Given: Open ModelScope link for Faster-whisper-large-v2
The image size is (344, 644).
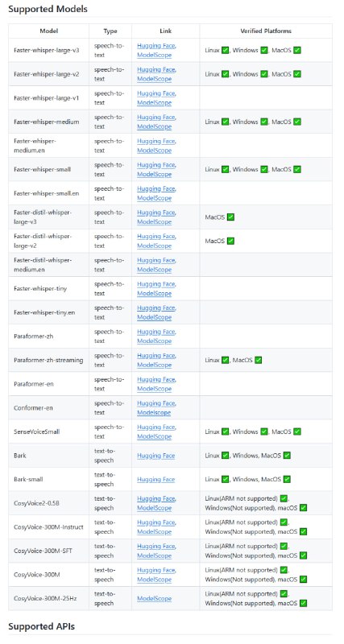Looking at the screenshot, I should (x=155, y=79).
